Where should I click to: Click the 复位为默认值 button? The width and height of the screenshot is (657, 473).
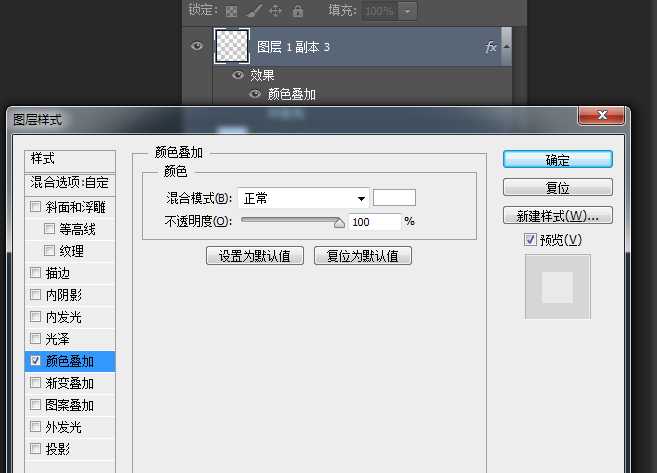pyautogui.click(x=363, y=256)
